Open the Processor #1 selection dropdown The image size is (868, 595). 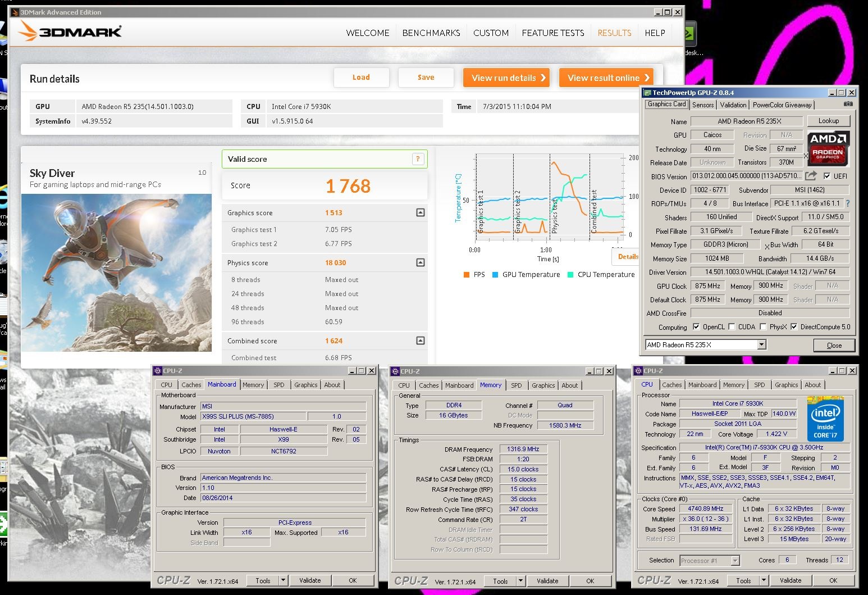point(735,560)
